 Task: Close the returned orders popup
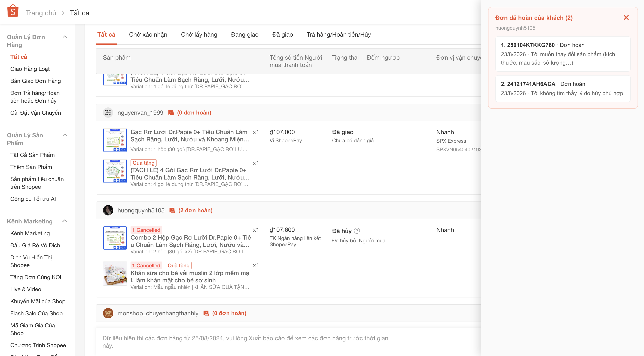coord(626,17)
